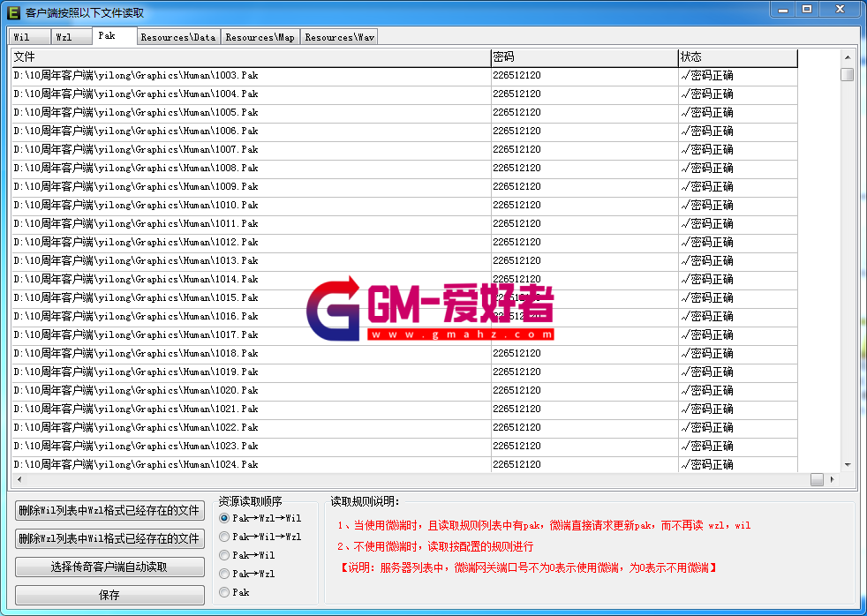The image size is (867, 616).
Task: Click 删除Wil列表中Wzl格式已经存在的文件 button
Action: (109, 511)
